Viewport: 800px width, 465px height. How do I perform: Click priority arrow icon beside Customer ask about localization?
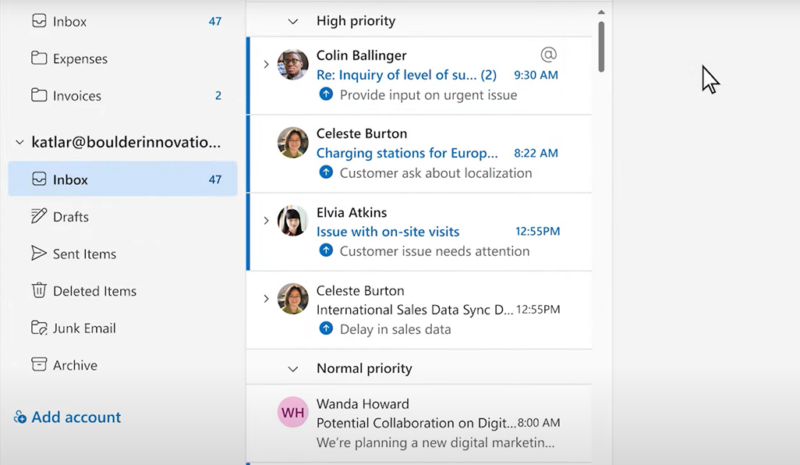pyautogui.click(x=326, y=173)
